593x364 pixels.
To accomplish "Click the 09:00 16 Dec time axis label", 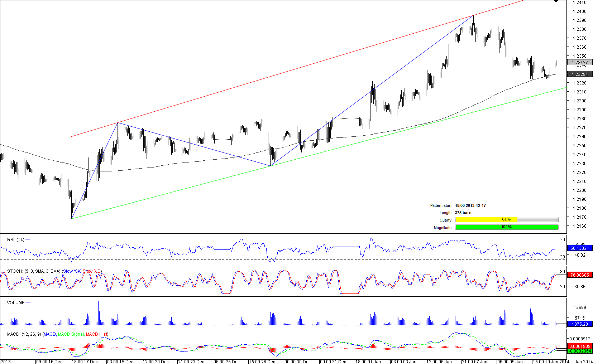I will [x=49, y=361].
